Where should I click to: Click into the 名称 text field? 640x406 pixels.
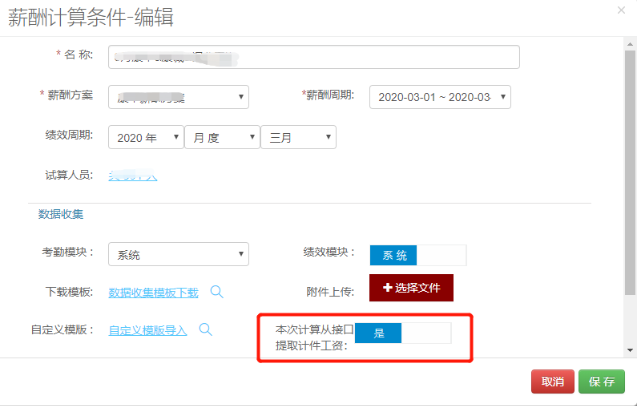(x=313, y=56)
